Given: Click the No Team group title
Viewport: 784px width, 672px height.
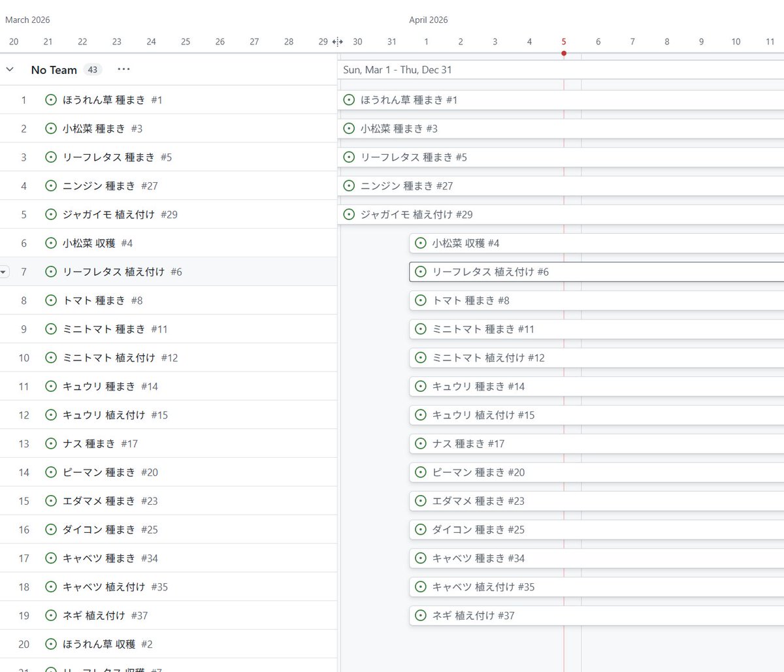Looking at the screenshot, I should [x=54, y=70].
